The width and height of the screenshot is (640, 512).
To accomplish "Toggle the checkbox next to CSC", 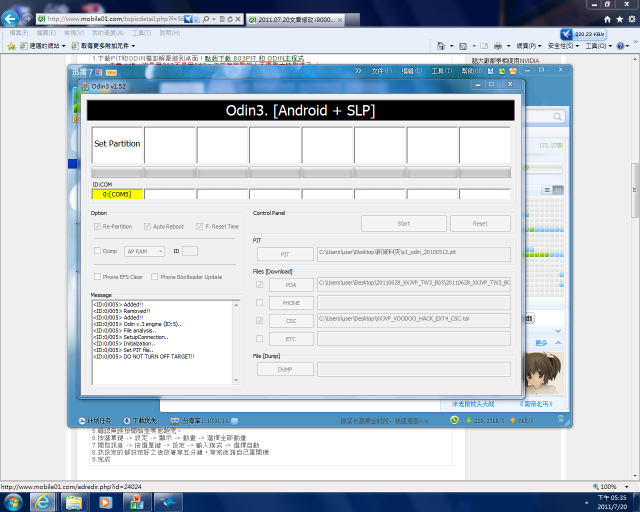I will (259, 321).
